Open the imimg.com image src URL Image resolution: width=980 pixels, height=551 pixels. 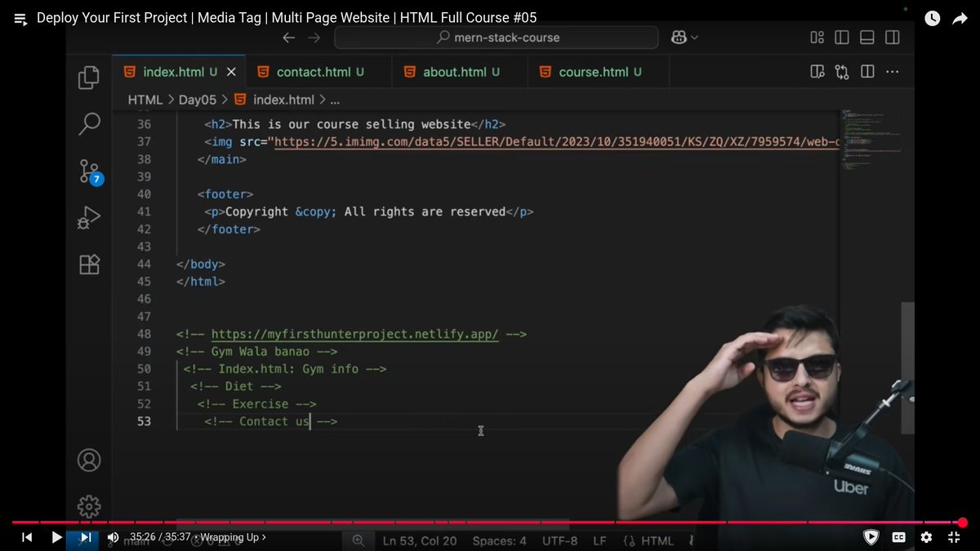(557, 142)
